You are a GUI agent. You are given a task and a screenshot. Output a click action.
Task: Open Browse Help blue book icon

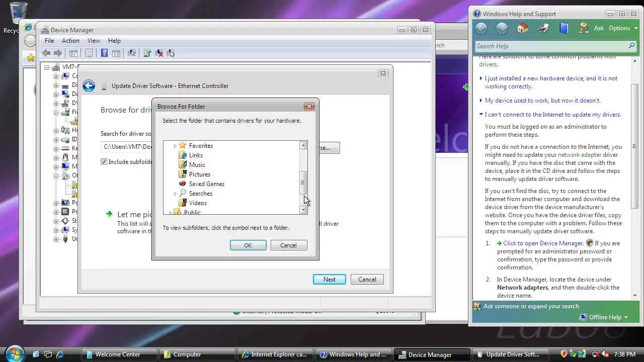pyautogui.click(x=564, y=28)
